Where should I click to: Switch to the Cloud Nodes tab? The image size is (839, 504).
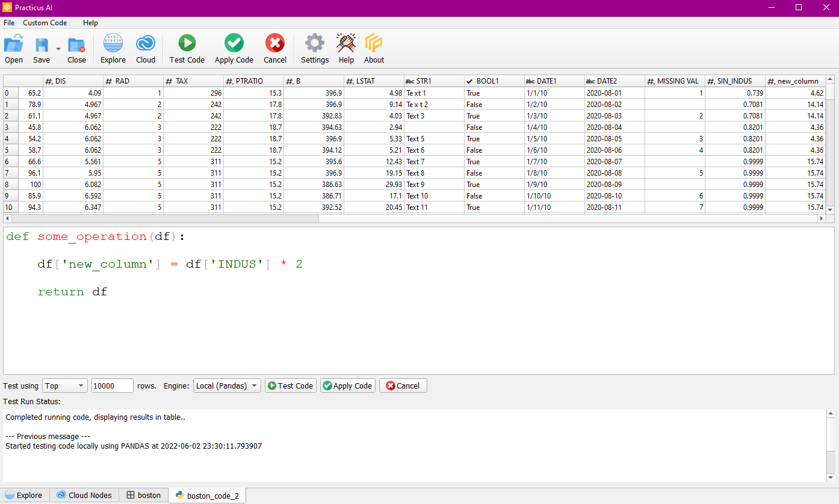pyautogui.click(x=84, y=496)
